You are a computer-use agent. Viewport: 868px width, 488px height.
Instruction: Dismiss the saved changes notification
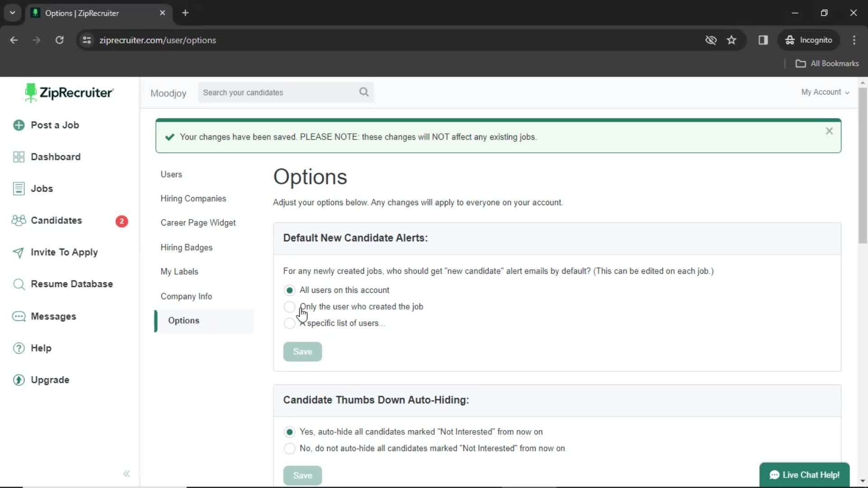click(830, 131)
